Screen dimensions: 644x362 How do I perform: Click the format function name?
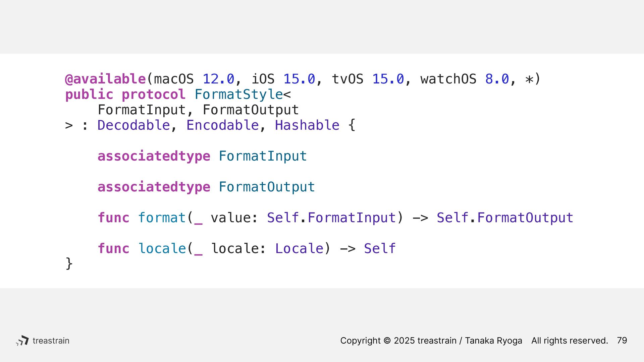(162, 218)
